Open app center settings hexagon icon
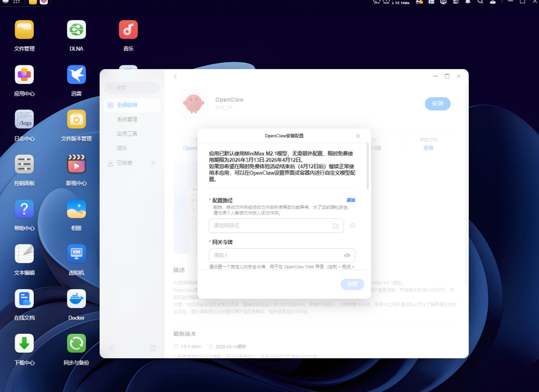 [111, 348]
